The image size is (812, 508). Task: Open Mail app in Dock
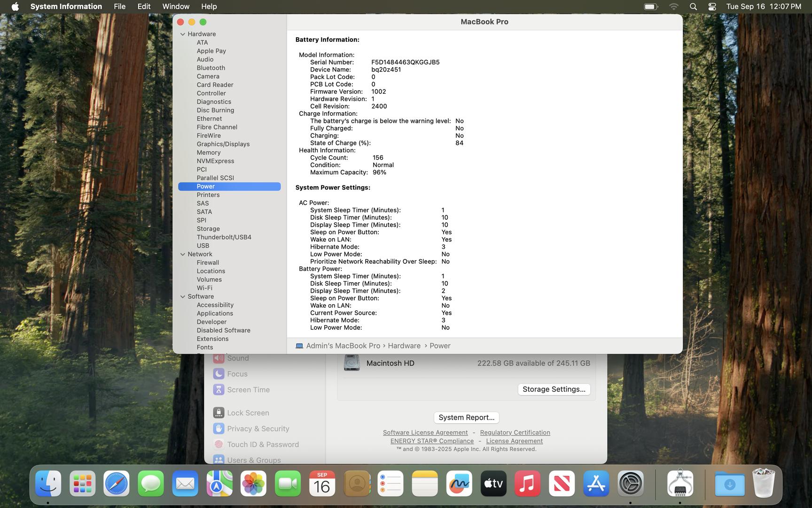tap(185, 484)
